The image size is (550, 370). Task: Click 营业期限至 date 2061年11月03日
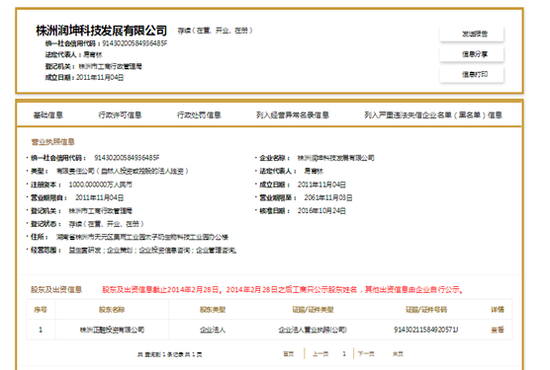(328, 198)
